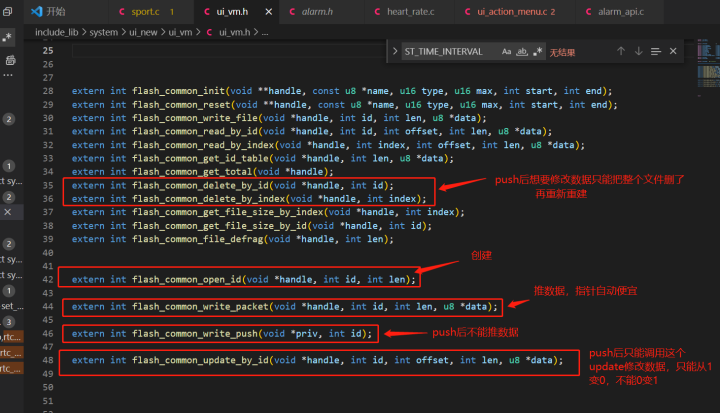Click the ',rtc...' highlighted result in sidebar
This screenshot has height=413, width=720.
(11, 337)
